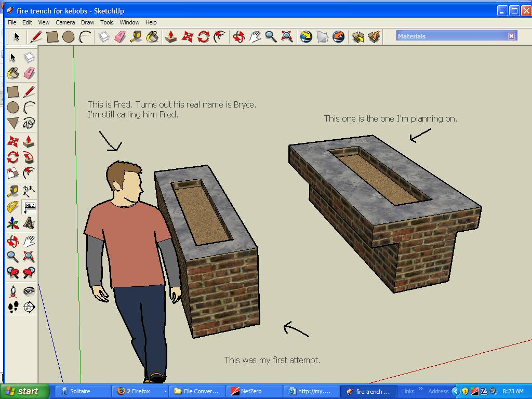Select the Polygon tool in left toolbar
Viewport: 532px width, 399px height.
coord(13,123)
